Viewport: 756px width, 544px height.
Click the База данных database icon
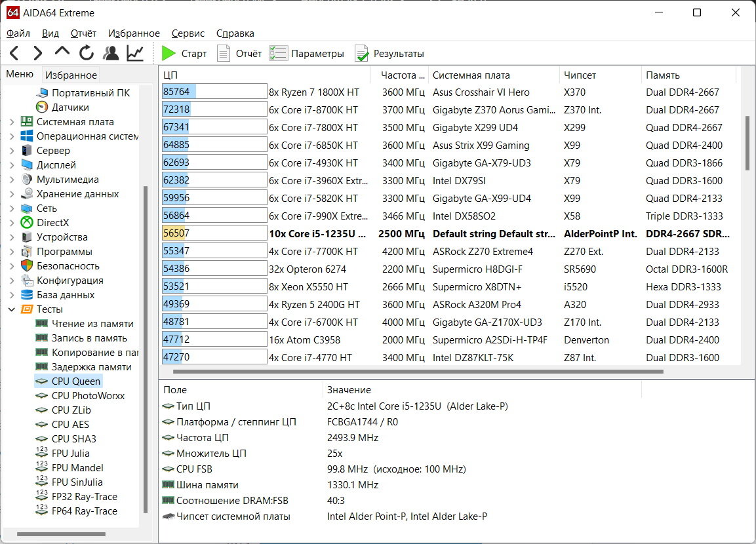pyautogui.click(x=27, y=295)
